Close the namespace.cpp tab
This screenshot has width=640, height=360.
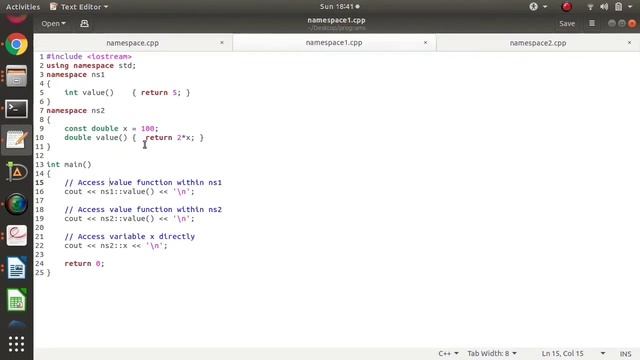pyautogui.click(x=222, y=42)
